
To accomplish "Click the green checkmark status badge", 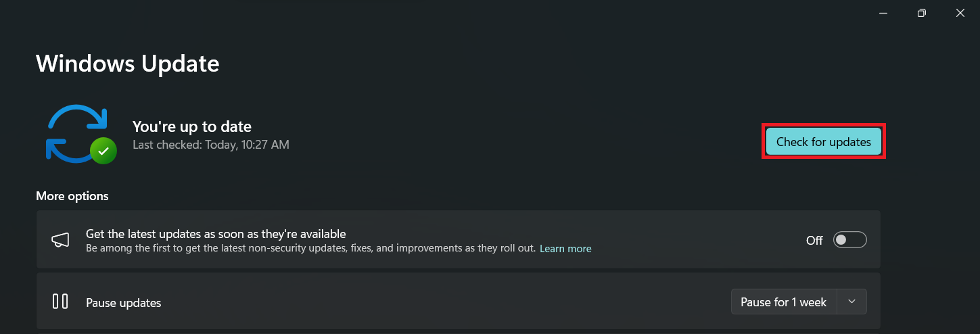I will tap(103, 151).
